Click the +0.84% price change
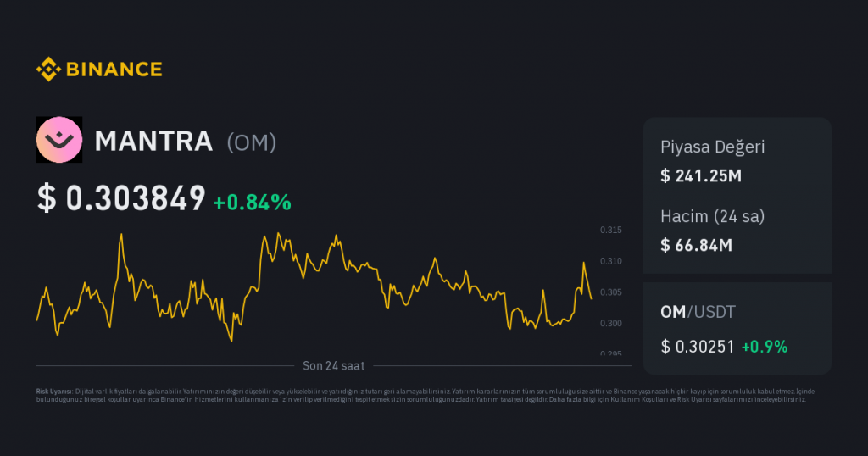The width and height of the screenshot is (868, 456). click(x=253, y=203)
